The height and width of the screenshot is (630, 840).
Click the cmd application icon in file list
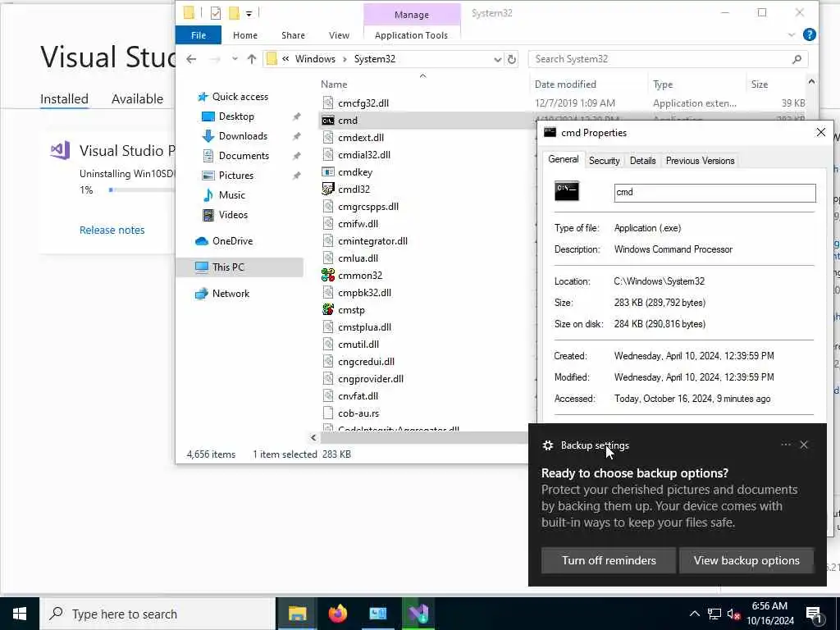[x=328, y=121]
